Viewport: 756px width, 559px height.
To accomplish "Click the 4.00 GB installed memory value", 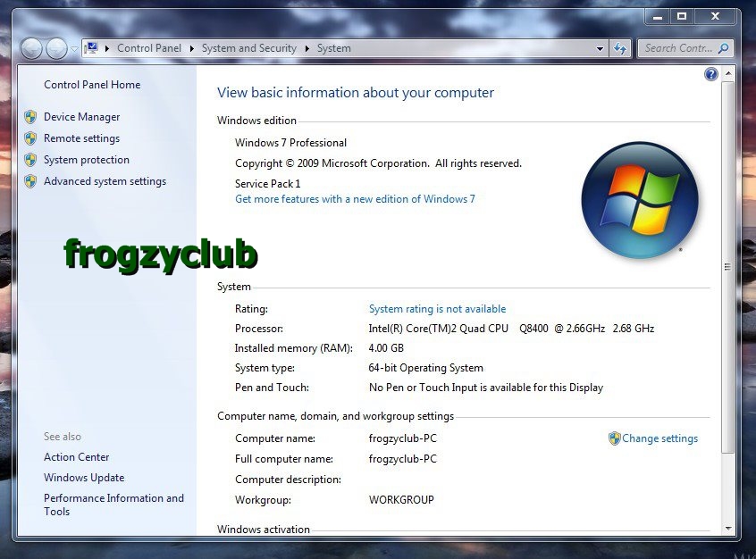I will [x=386, y=348].
